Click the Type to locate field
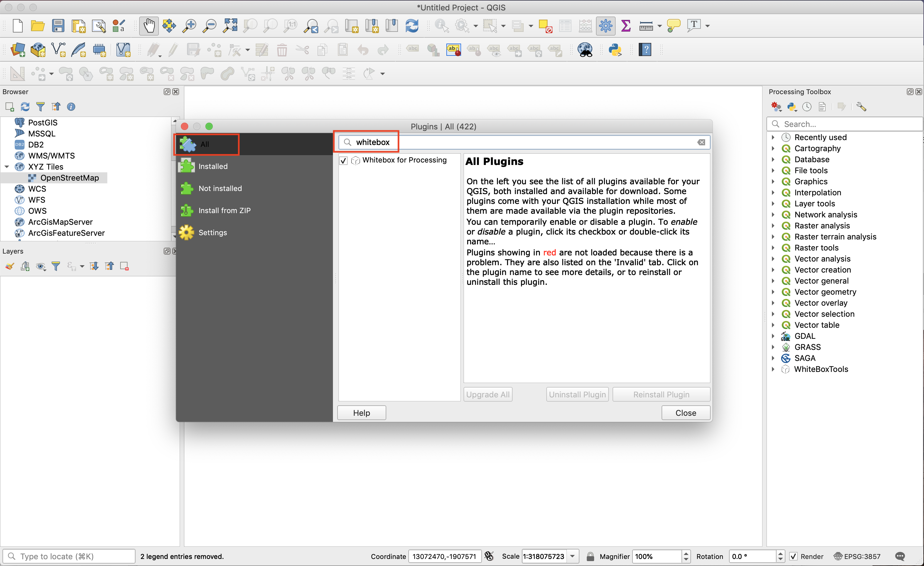The image size is (924, 566). [69, 556]
